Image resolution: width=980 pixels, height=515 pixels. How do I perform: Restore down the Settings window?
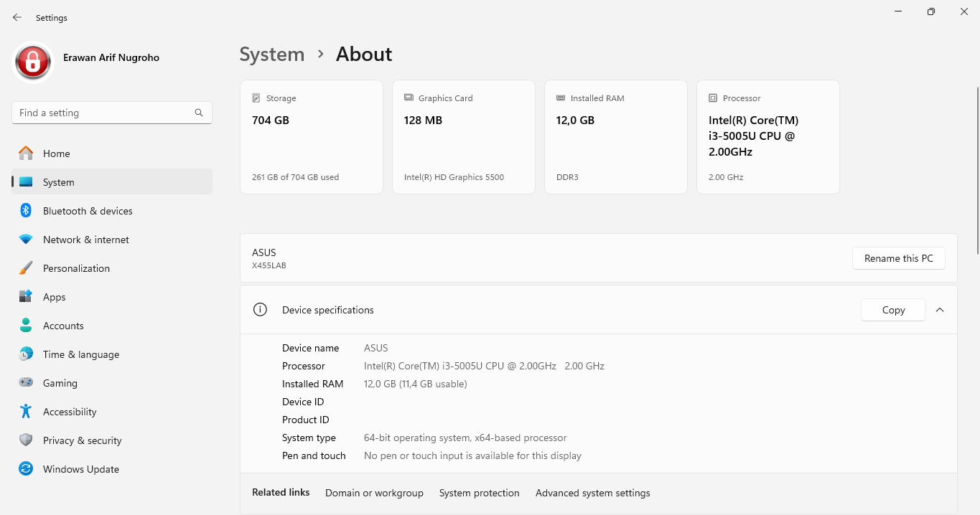click(931, 11)
